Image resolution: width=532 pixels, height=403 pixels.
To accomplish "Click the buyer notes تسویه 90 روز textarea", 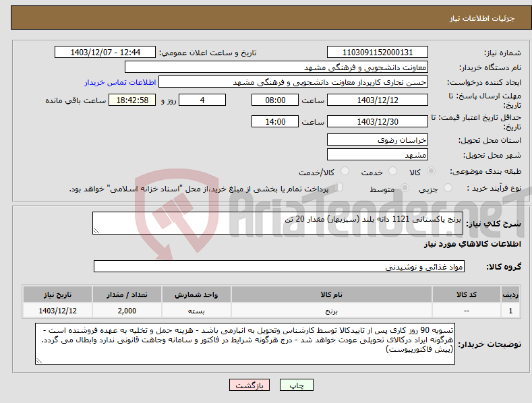I will point(245,344).
